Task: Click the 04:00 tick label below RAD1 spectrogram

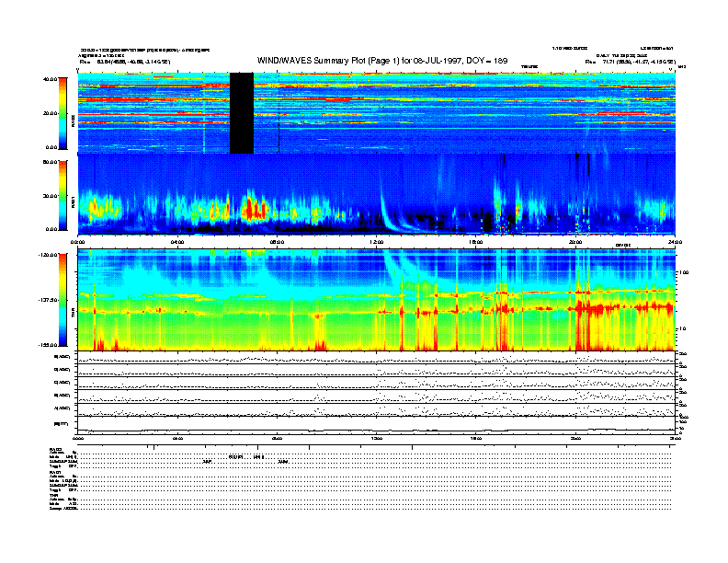Action: pyautogui.click(x=177, y=242)
